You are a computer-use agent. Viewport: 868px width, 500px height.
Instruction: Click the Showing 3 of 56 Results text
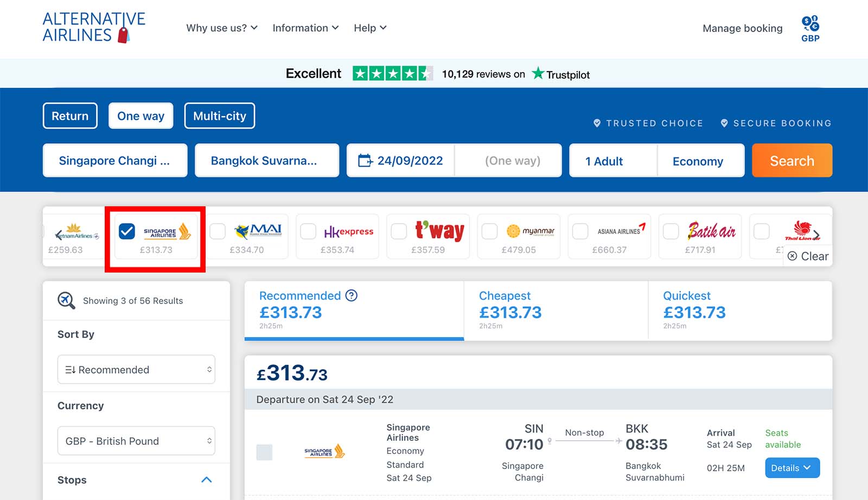click(133, 301)
